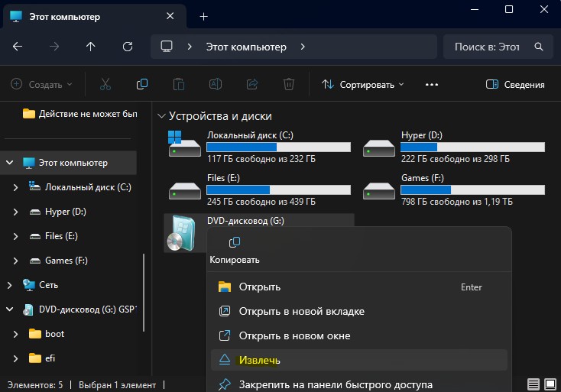The image size is (561, 392).
Task: Click 'Этот компьютер' breadcrumb in address bar
Action: click(x=246, y=47)
